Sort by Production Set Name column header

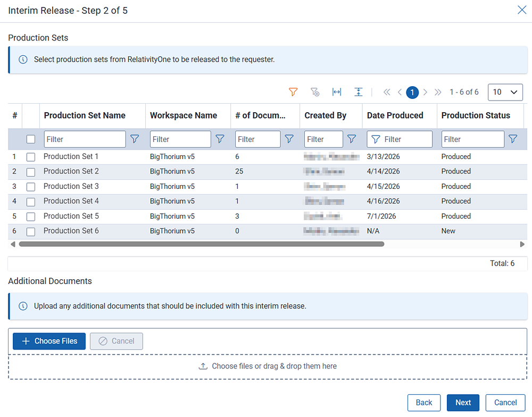click(x=85, y=115)
